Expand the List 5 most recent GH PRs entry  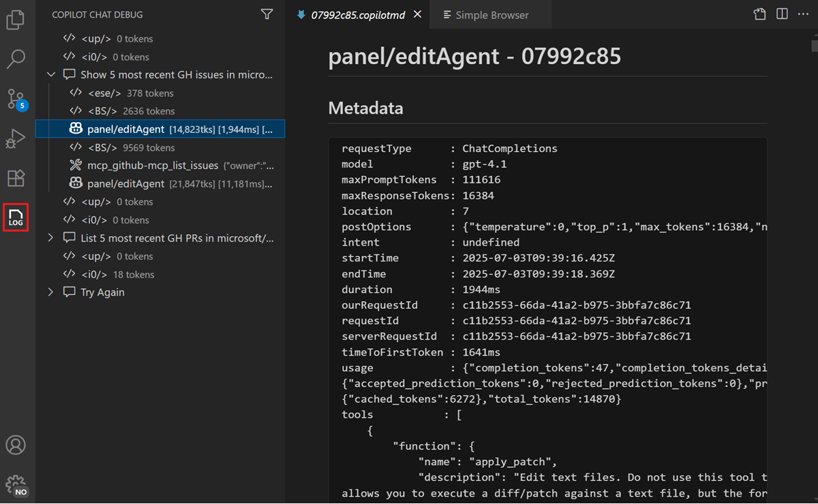coord(51,238)
